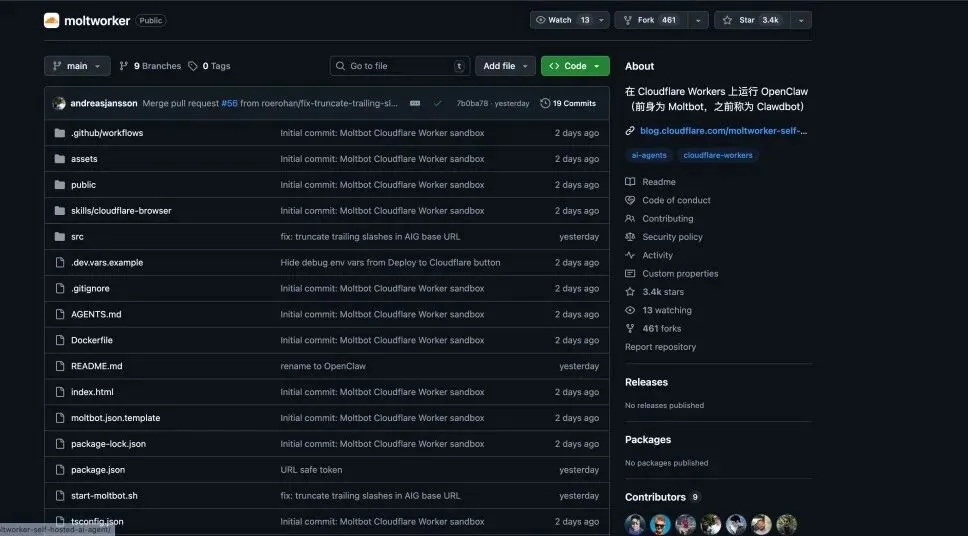Open the Releases section heading
The image size is (968, 536).
[x=646, y=382]
